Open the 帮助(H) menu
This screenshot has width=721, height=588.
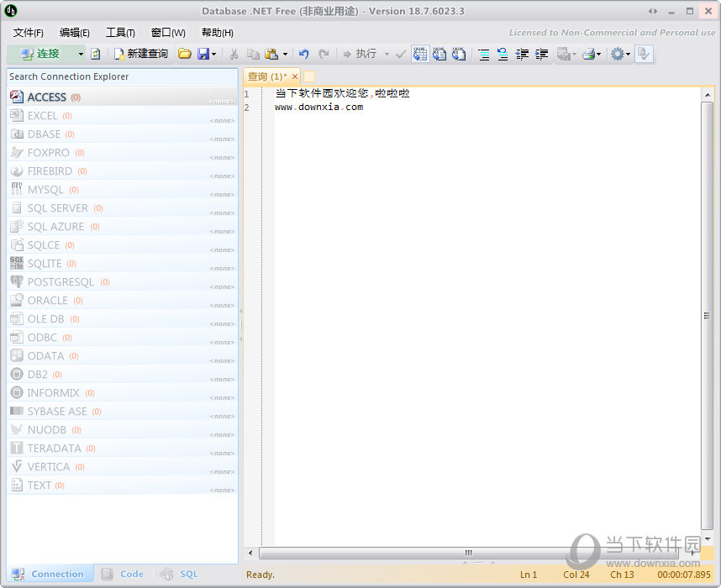218,33
